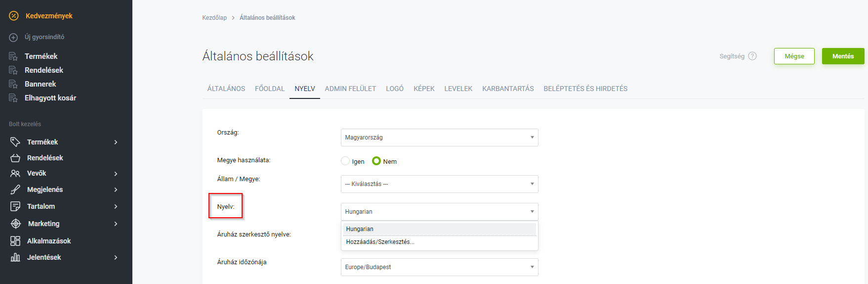Expand the Vevők submenu arrow
This screenshot has width=868, height=284.
pyautogui.click(x=116, y=174)
